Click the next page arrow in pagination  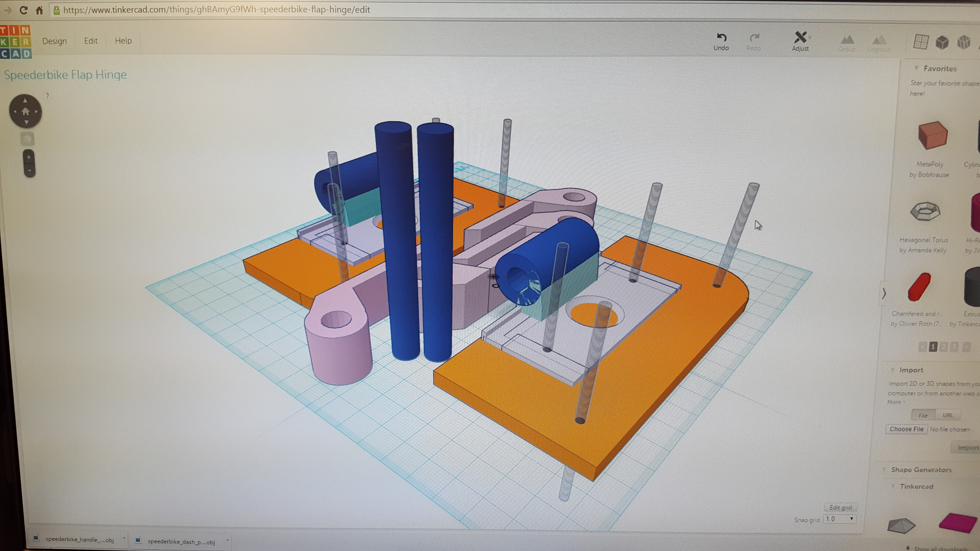pos(966,347)
